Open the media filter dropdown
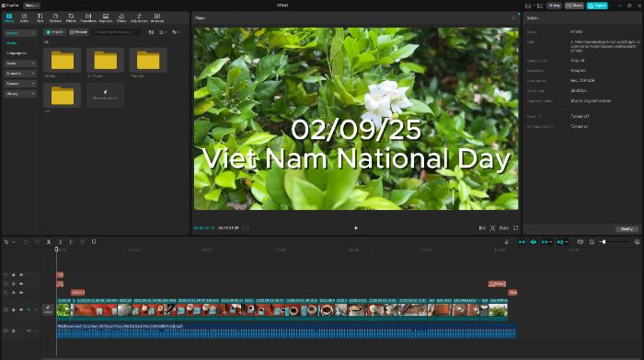 176,32
